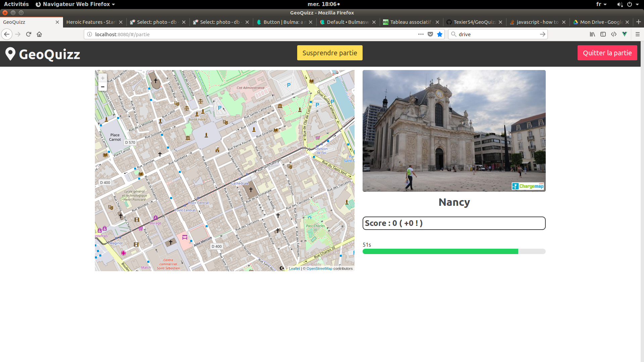
Task: Open the OpenStreetMap attribution link
Action: coord(319,268)
